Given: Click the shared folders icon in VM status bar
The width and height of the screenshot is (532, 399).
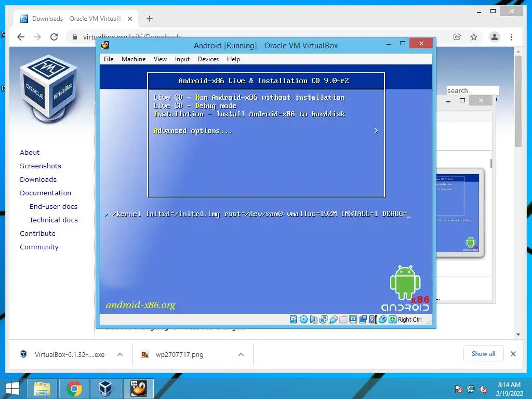Looking at the screenshot, I should [x=343, y=320].
